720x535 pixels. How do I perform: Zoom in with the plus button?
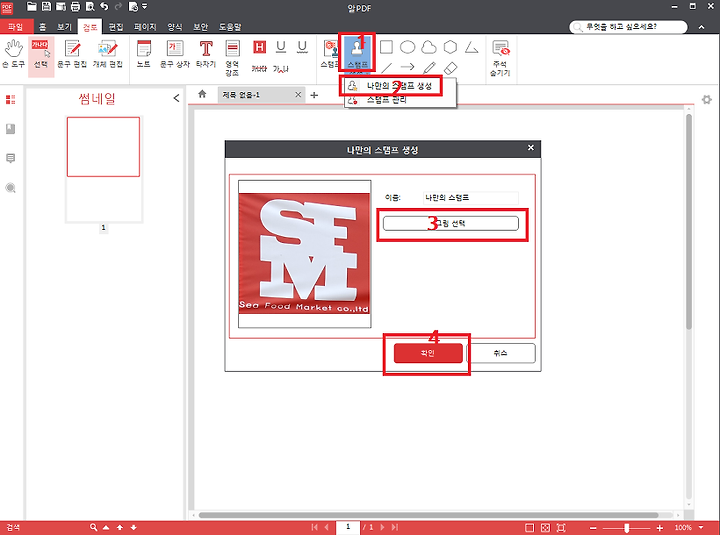[660, 528]
